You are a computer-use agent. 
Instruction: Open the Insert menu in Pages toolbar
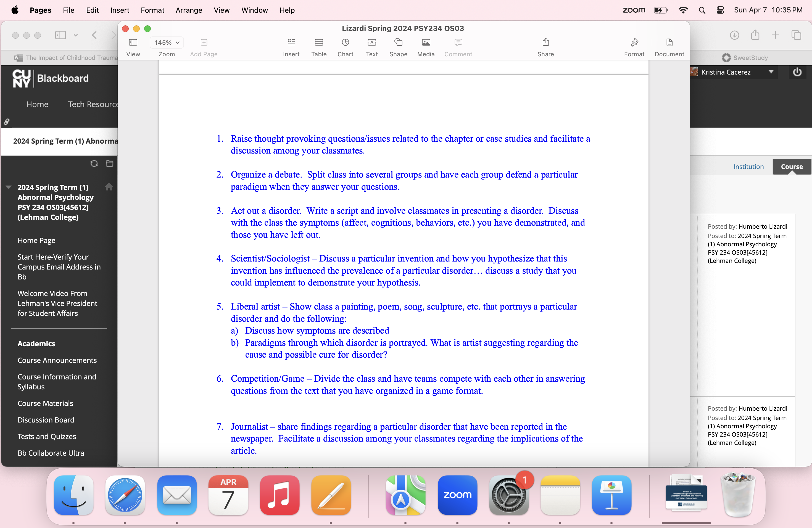coord(291,47)
